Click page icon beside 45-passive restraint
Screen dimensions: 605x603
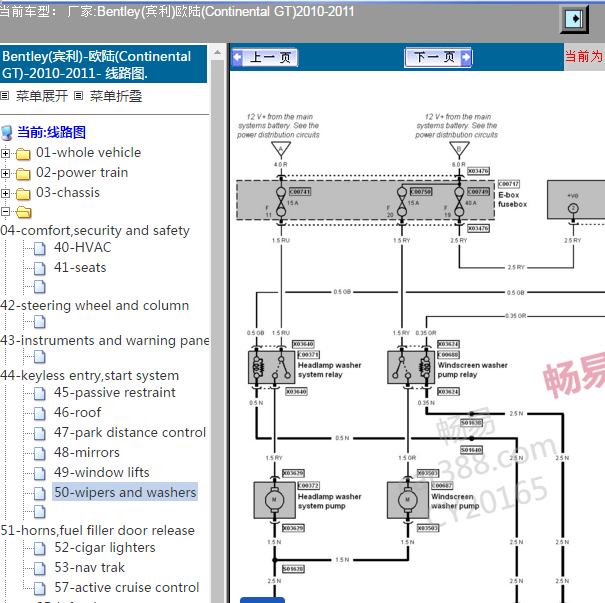click(40, 394)
